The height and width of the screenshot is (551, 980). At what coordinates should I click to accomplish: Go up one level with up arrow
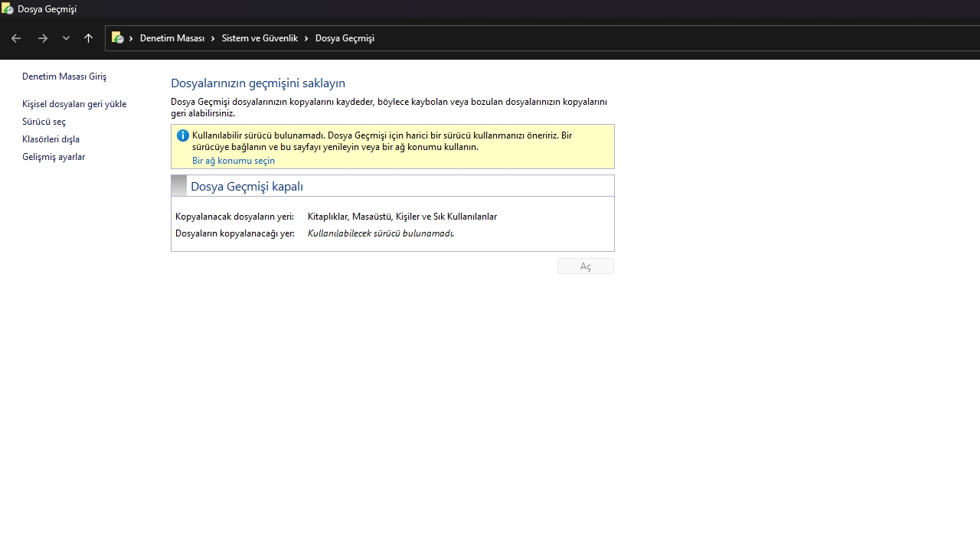tap(88, 38)
